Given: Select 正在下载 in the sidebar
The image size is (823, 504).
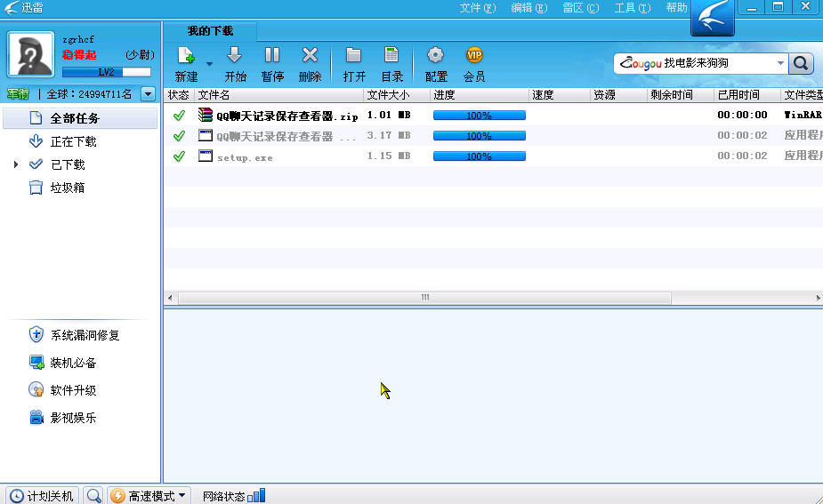Looking at the screenshot, I should coord(74,141).
